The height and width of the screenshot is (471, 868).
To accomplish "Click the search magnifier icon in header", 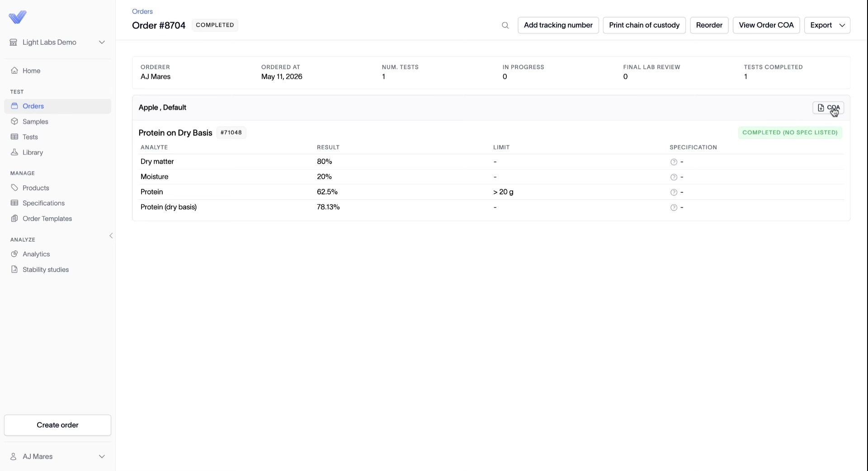I will tap(505, 25).
